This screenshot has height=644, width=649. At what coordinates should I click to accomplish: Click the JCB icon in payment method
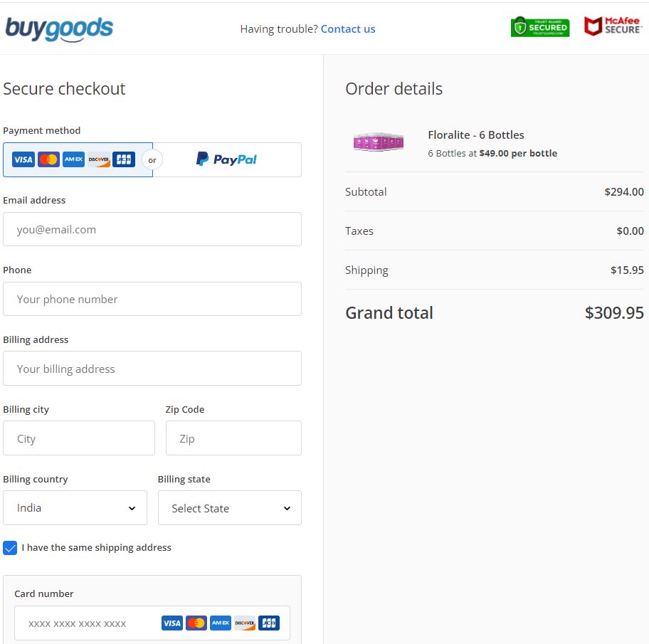(124, 159)
